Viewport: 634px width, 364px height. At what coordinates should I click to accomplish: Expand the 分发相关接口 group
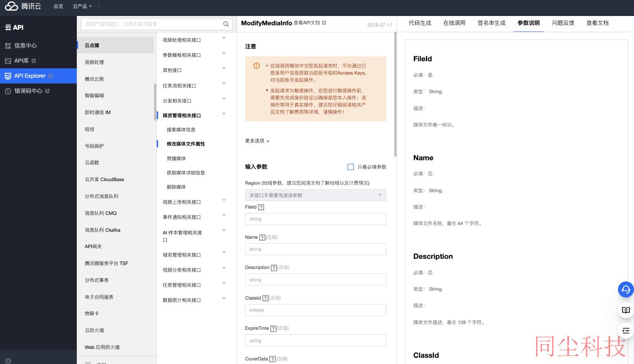pos(224,99)
